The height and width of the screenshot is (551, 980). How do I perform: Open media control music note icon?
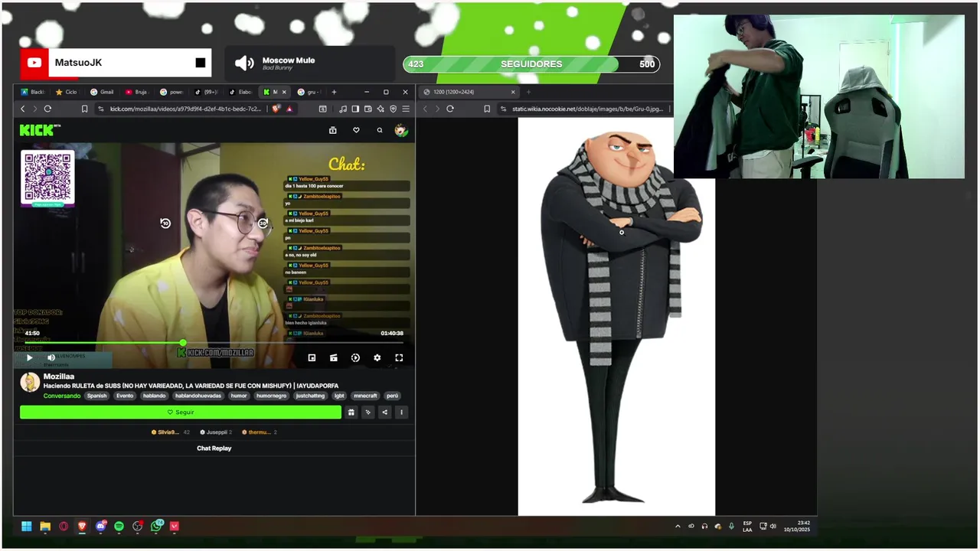pos(342,109)
